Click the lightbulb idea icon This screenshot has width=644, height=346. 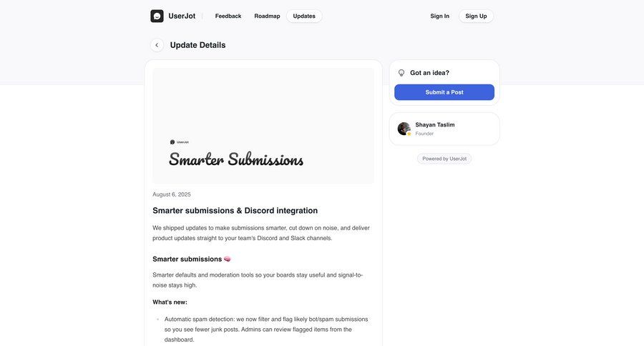(401, 73)
